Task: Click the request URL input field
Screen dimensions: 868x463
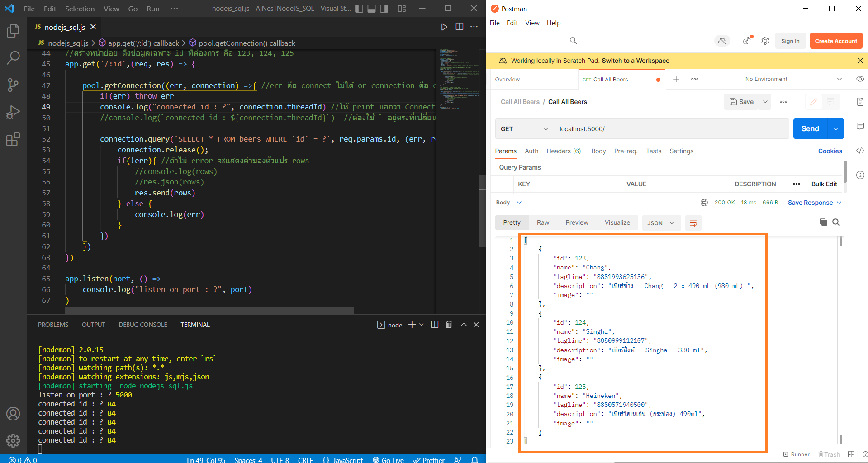Action: pyautogui.click(x=671, y=129)
